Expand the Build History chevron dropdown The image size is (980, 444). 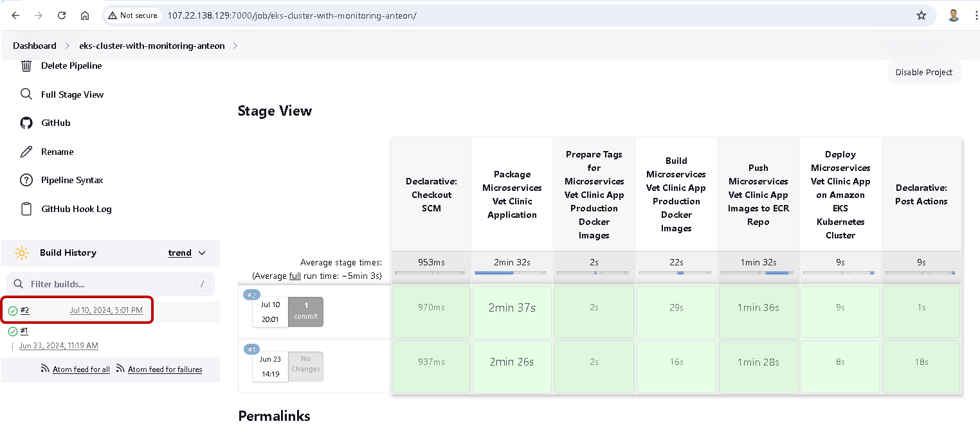pos(202,253)
